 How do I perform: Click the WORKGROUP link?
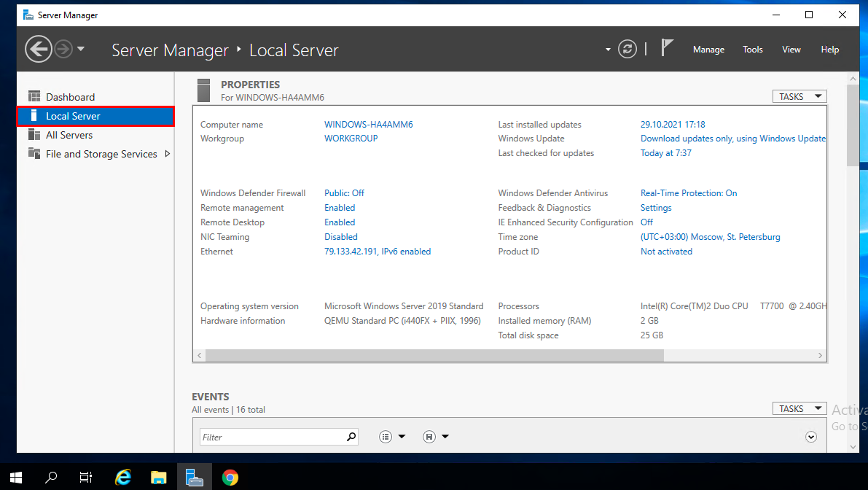[x=351, y=139]
